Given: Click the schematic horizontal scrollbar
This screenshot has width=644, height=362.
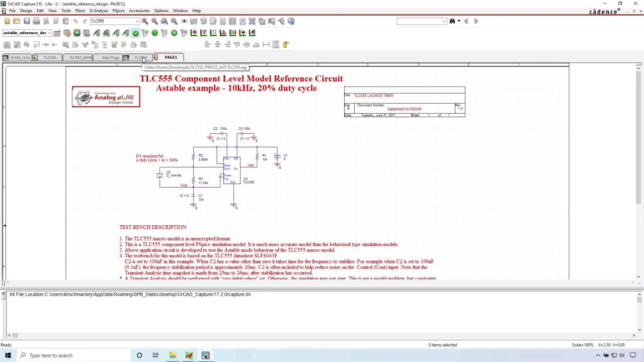Looking at the screenshot, I should [319, 283].
